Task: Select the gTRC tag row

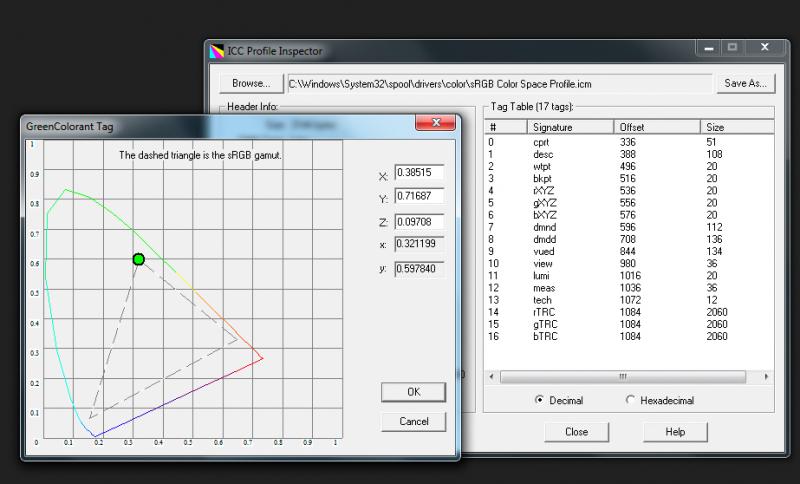Action: click(x=629, y=324)
